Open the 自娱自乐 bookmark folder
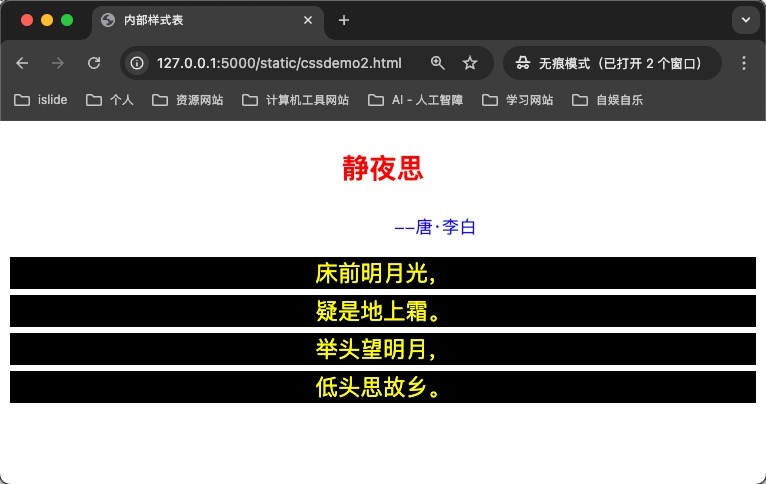 point(607,100)
